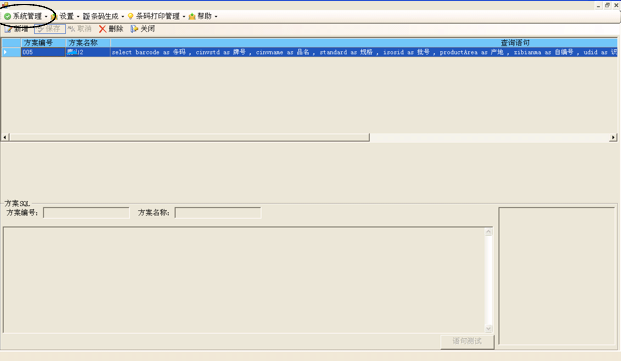Click the row selector arrow for row 005
621x362 pixels.
pyautogui.click(x=11, y=52)
